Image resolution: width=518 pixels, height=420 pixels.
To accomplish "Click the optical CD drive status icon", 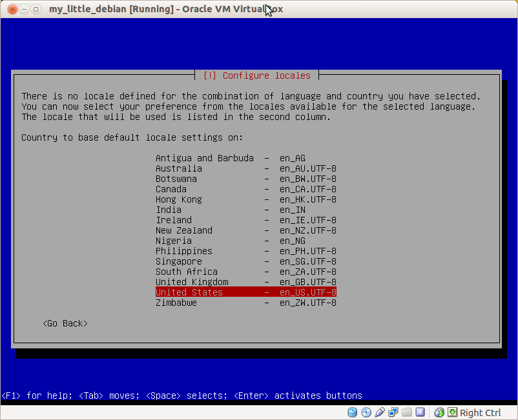I will [366, 412].
